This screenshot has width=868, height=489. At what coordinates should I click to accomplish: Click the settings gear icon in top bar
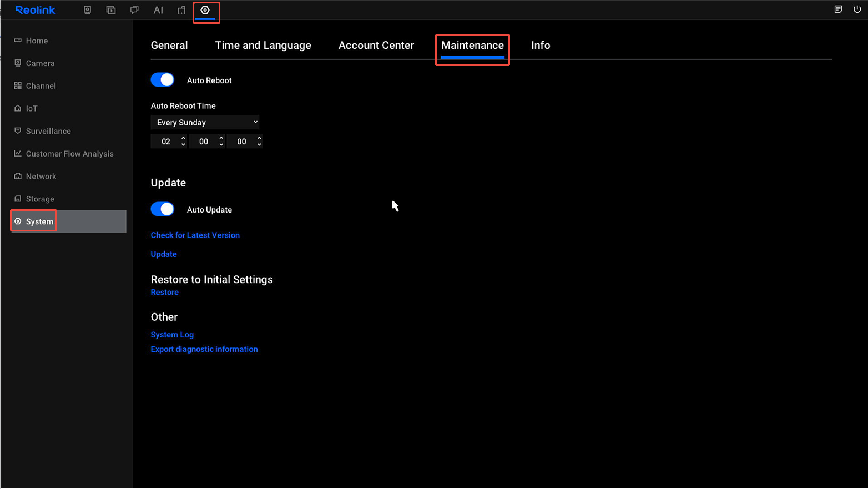(x=205, y=10)
